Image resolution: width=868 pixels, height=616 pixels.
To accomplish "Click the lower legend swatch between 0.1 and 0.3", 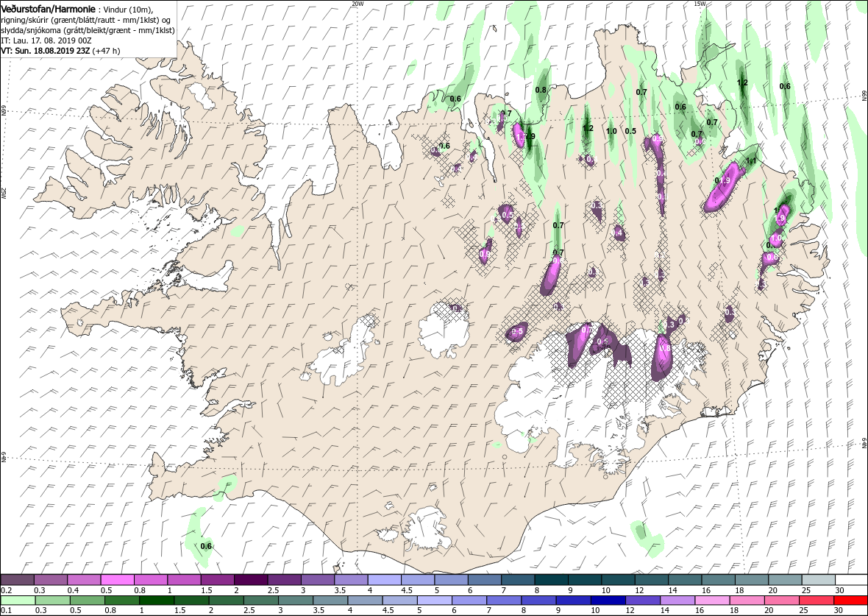I will (x=19, y=601).
